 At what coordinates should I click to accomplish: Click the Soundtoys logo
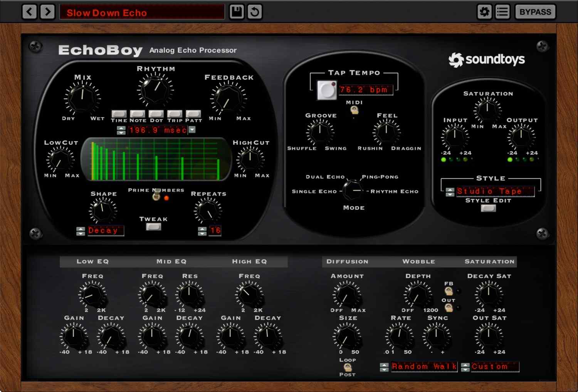tap(487, 60)
